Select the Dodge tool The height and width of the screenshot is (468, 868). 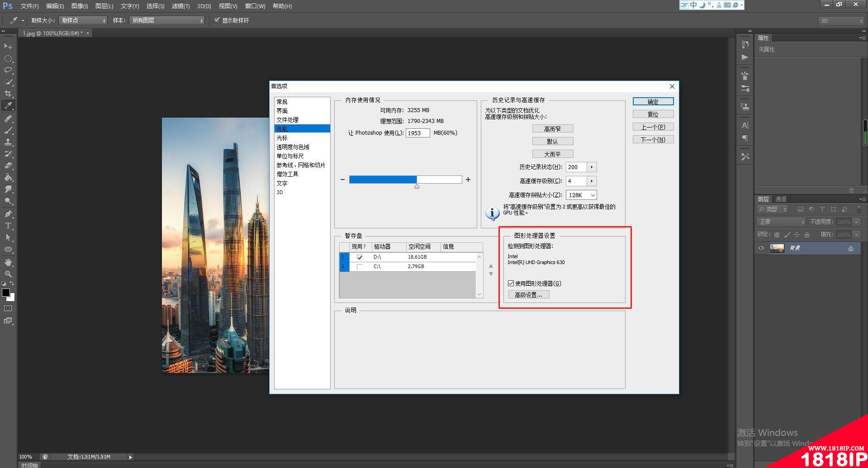click(x=8, y=201)
